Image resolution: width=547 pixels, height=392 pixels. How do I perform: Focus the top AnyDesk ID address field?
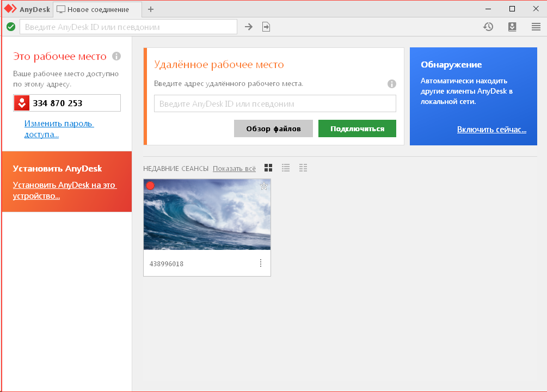point(128,27)
